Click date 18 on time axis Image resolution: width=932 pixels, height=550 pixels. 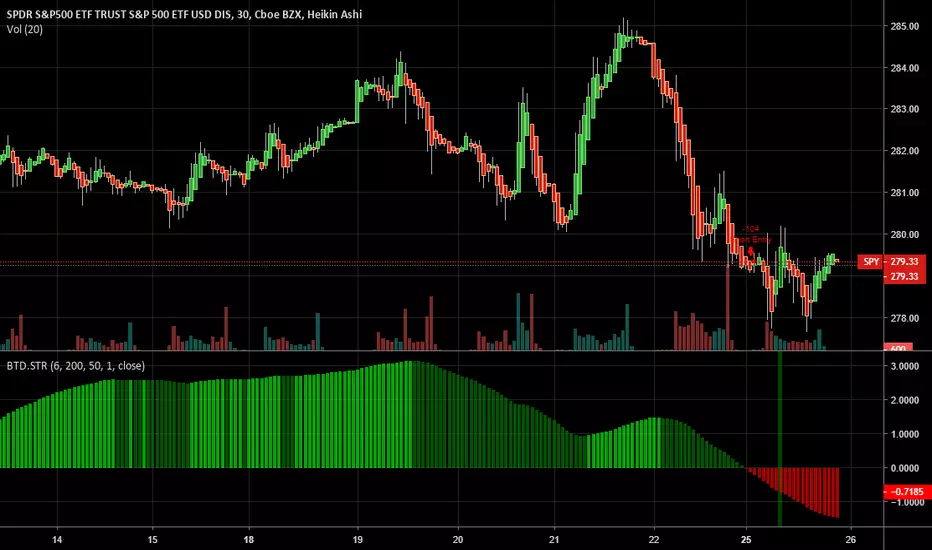point(248,540)
